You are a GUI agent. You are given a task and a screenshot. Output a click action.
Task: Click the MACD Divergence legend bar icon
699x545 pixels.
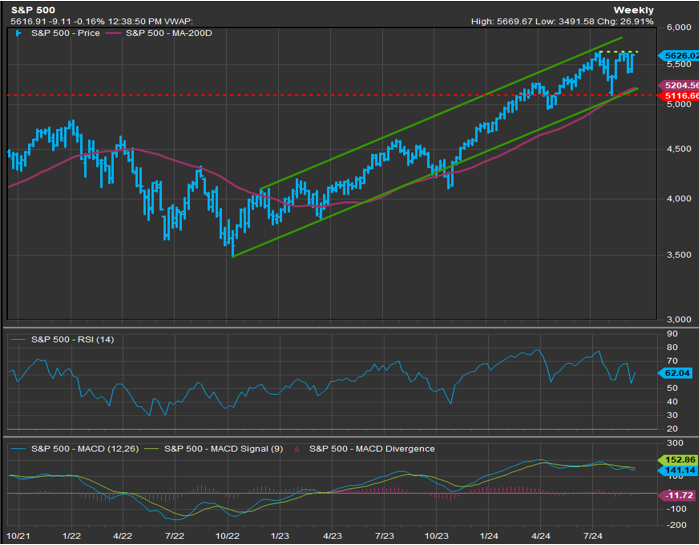[x=297, y=449]
